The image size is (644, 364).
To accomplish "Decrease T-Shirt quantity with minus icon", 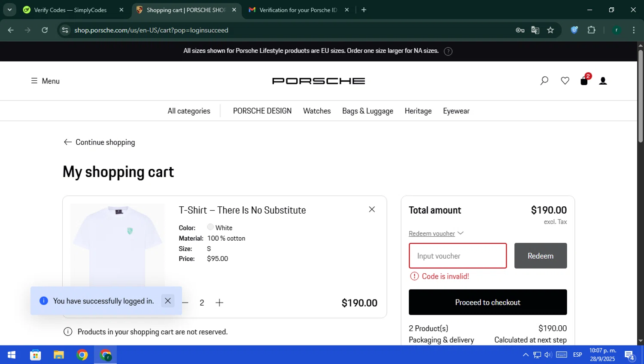I will tap(185, 303).
